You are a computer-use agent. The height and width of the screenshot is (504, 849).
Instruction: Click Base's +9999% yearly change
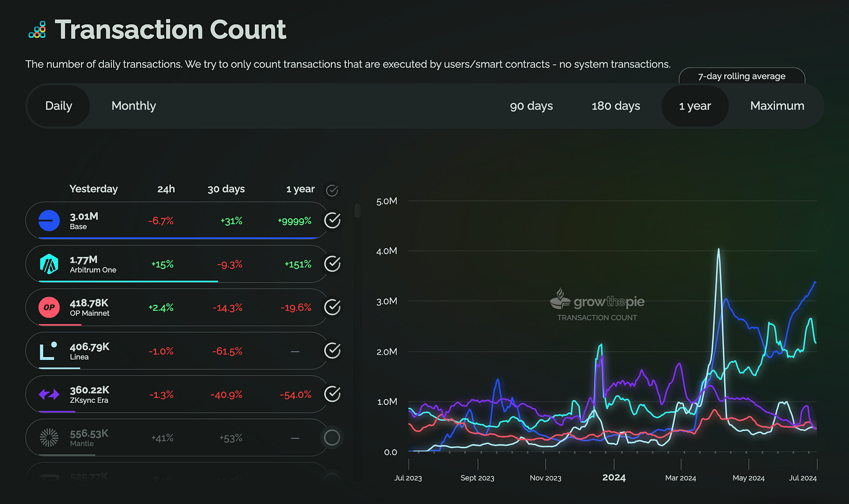[x=294, y=221]
